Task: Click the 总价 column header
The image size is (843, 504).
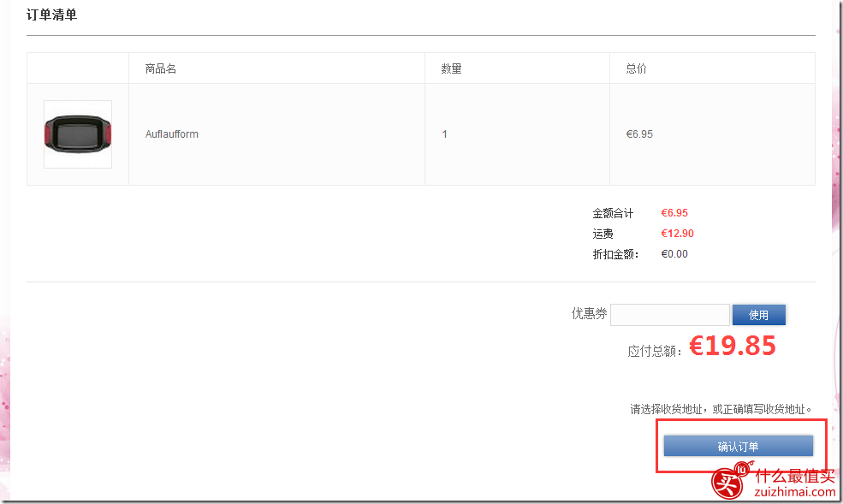Action: click(x=636, y=68)
